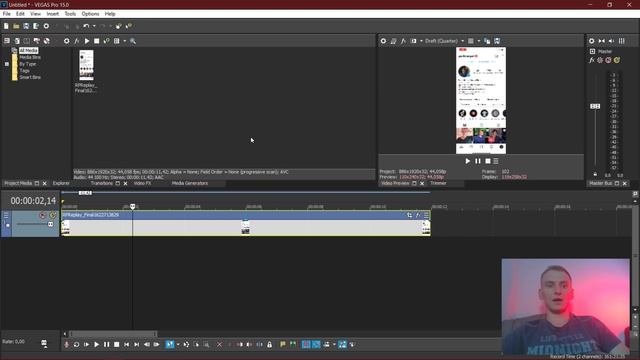Select the Smart Bins folder
This screenshot has height=360, width=640.
pos(30,77)
